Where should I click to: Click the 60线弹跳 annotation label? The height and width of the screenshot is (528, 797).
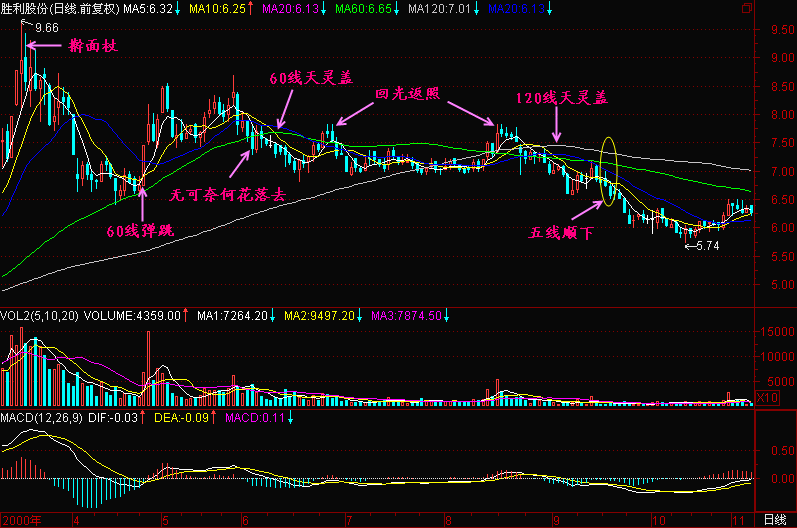pyautogui.click(x=140, y=231)
